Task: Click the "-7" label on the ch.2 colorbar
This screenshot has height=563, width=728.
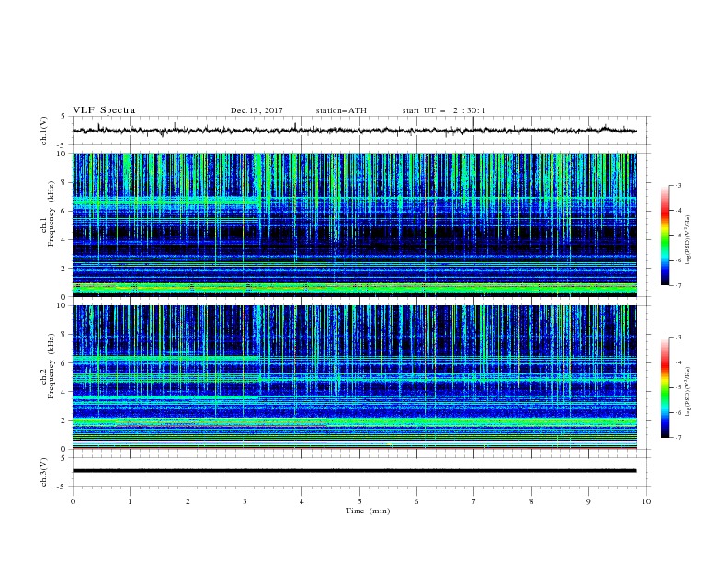Action: (678, 438)
